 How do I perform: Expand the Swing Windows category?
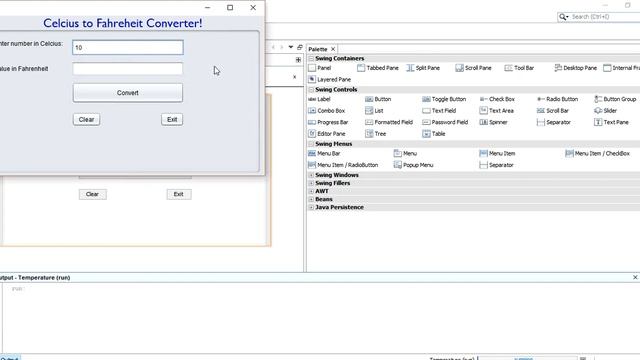(311, 175)
